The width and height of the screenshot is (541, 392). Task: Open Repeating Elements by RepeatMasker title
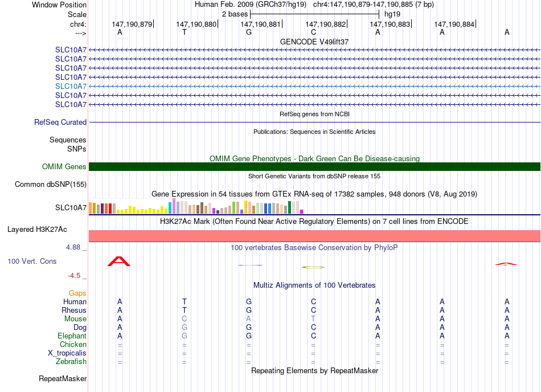coord(314,370)
